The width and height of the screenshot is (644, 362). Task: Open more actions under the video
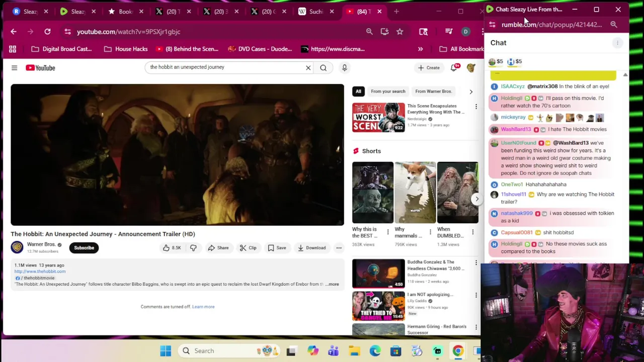click(x=339, y=247)
